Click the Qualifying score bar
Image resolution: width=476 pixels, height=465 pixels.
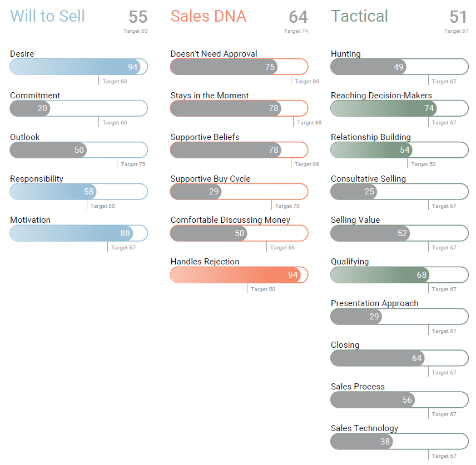pyautogui.click(x=399, y=275)
